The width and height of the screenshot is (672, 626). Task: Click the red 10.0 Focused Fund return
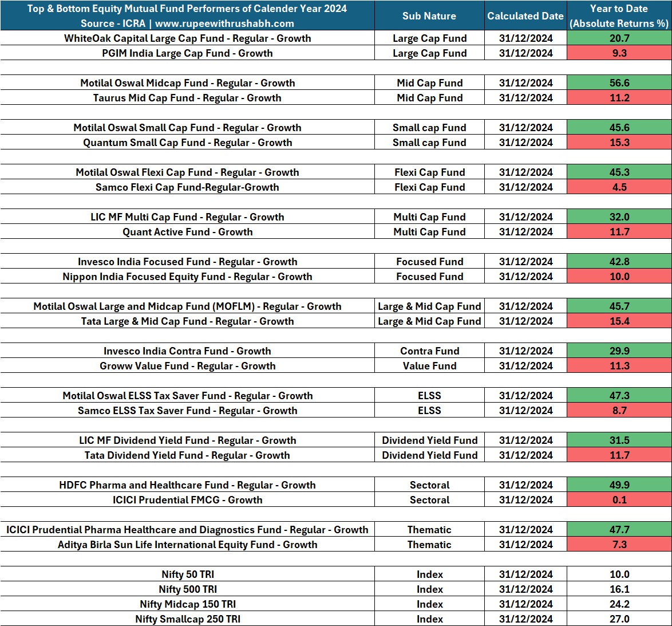[x=619, y=277]
